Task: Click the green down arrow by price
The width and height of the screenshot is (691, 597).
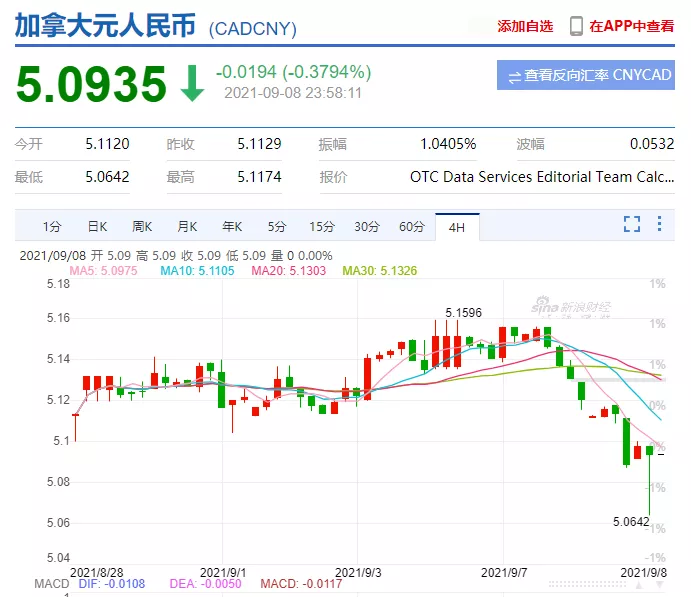Action: [192, 84]
